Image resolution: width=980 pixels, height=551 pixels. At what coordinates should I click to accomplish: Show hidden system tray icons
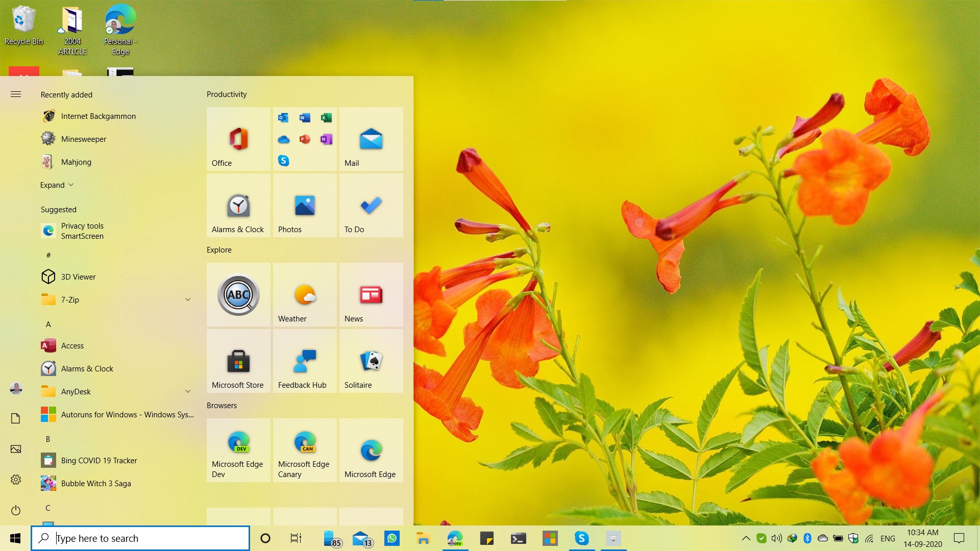click(746, 538)
